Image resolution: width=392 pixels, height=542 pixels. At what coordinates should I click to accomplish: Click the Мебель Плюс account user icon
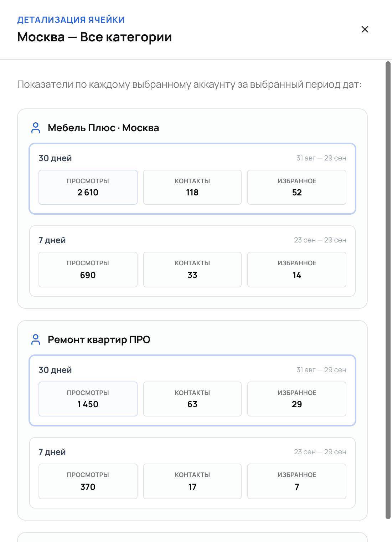point(36,128)
